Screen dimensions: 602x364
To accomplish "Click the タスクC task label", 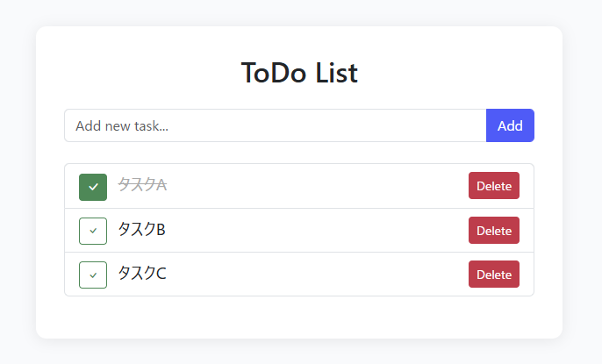I will point(141,274).
